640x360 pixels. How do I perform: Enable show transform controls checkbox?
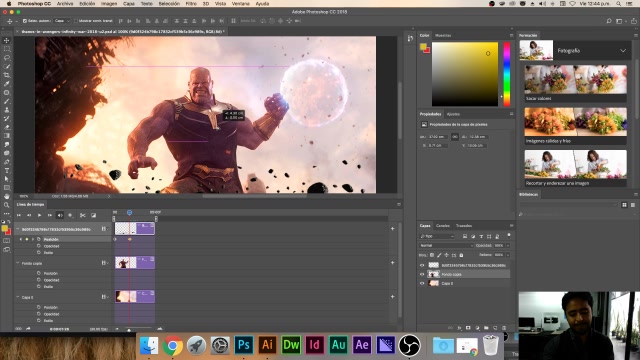point(75,21)
